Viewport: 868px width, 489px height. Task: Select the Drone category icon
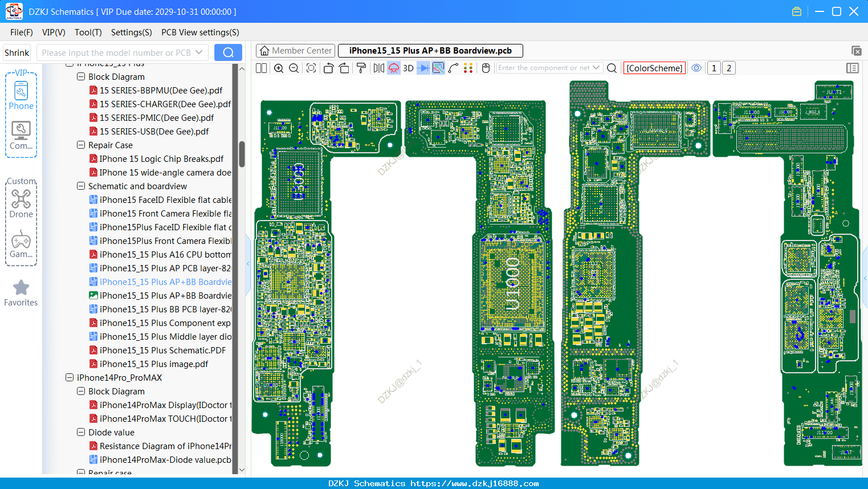coord(21,203)
